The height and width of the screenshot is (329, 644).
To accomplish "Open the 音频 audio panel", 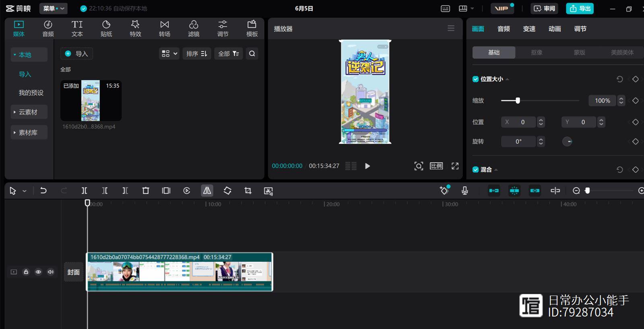I will [x=48, y=29].
